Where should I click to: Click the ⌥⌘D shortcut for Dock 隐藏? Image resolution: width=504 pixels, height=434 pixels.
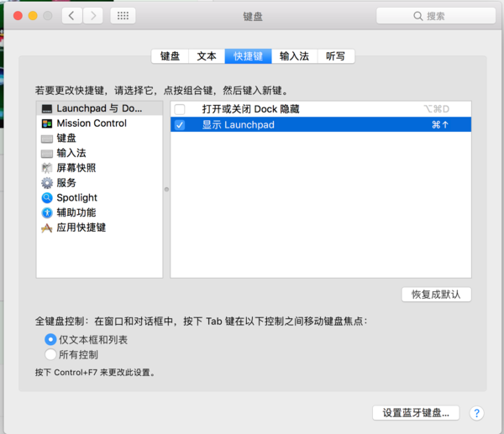click(437, 109)
